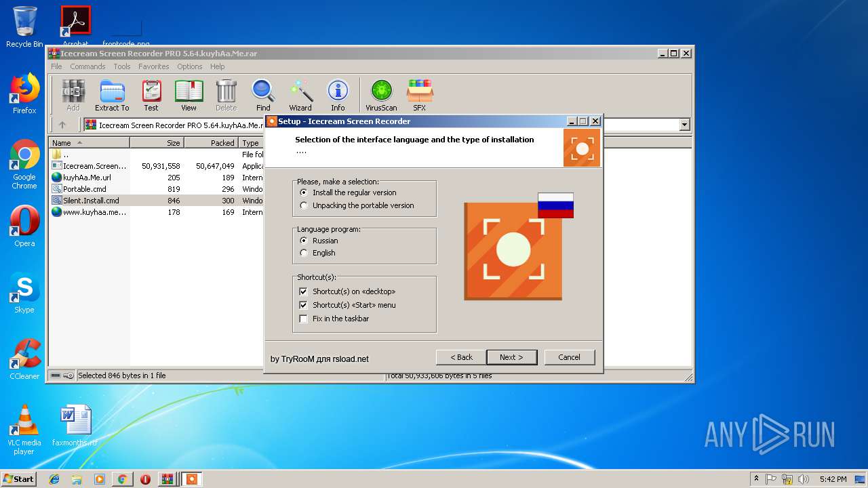
Task: Open the View toolbar icon
Action: coord(189,95)
